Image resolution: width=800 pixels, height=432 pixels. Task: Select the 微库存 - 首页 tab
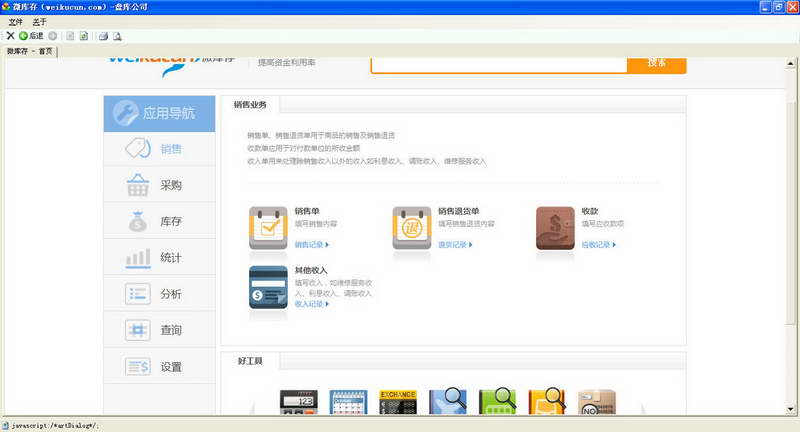click(x=29, y=51)
